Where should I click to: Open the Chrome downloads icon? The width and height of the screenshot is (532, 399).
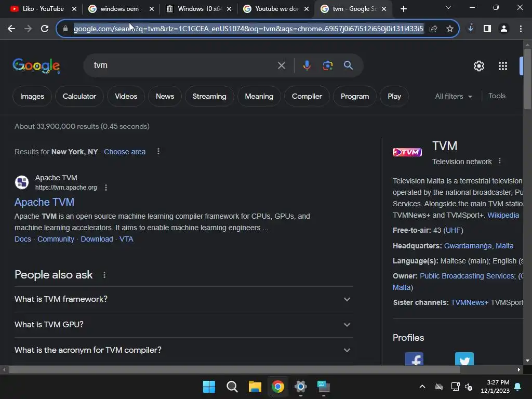click(471, 28)
